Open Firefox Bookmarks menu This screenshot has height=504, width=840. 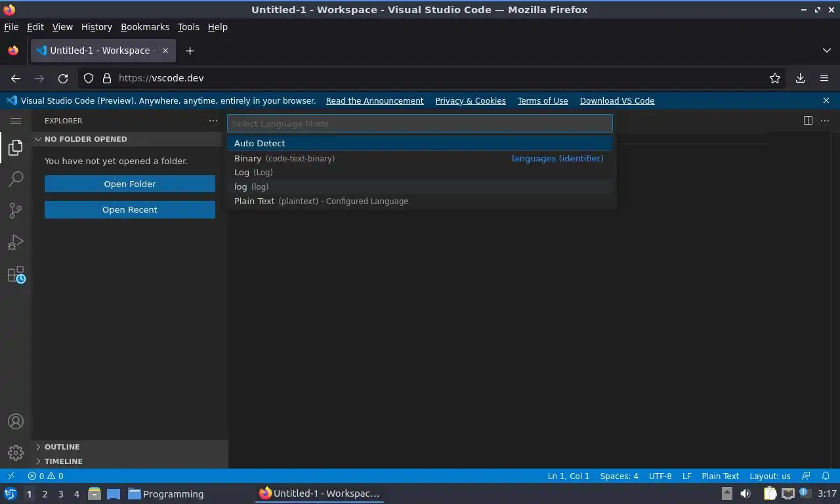click(x=145, y=27)
